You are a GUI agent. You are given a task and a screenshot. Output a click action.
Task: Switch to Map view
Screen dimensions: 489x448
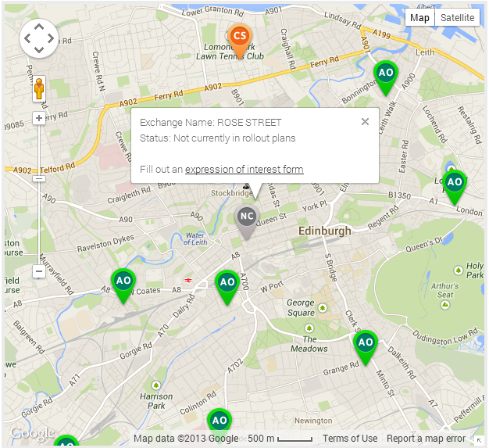click(419, 18)
